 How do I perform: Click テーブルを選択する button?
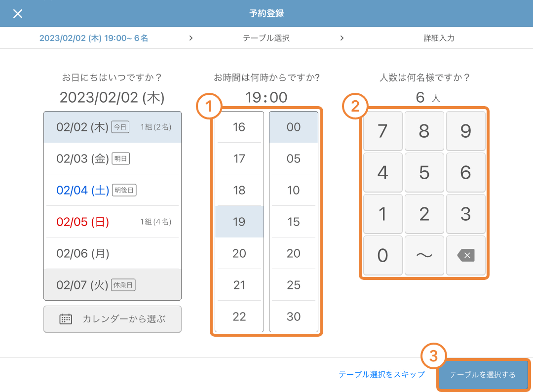[x=483, y=374]
